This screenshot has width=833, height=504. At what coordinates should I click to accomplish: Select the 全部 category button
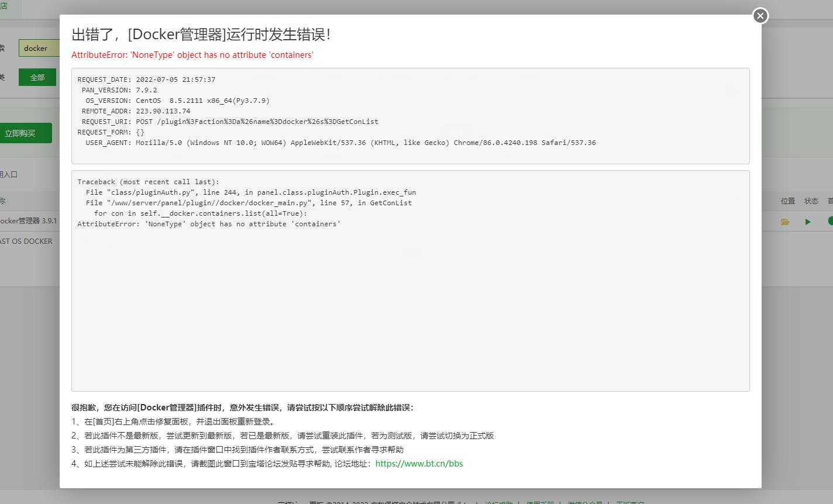coord(37,77)
